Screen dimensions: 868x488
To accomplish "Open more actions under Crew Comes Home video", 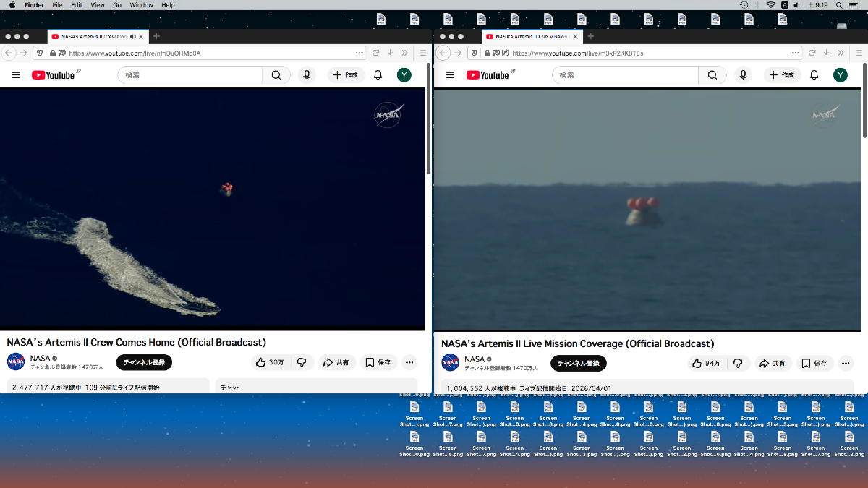I will tap(409, 362).
